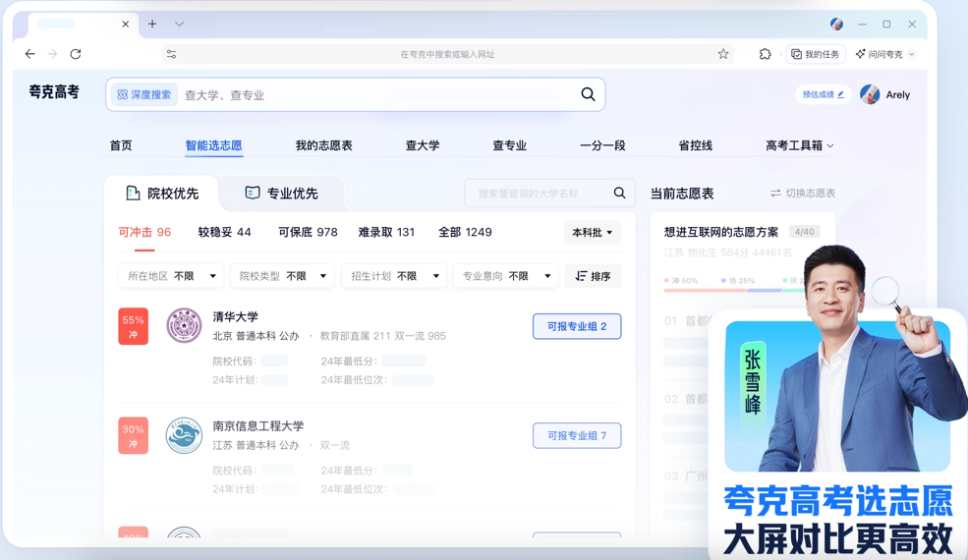Click 清华大学 logo
The width and height of the screenshot is (968, 560).
(x=184, y=325)
